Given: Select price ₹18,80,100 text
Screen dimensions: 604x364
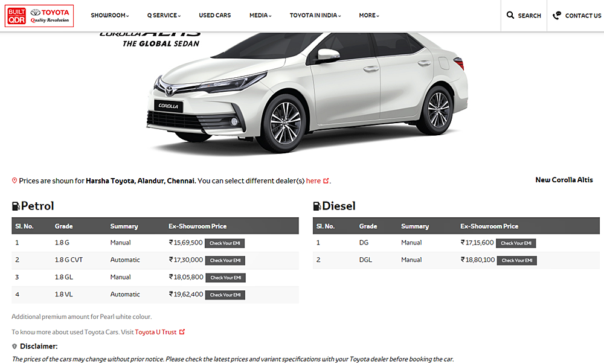Looking at the screenshot, I should pyautogui.click(x=478, y=260).
